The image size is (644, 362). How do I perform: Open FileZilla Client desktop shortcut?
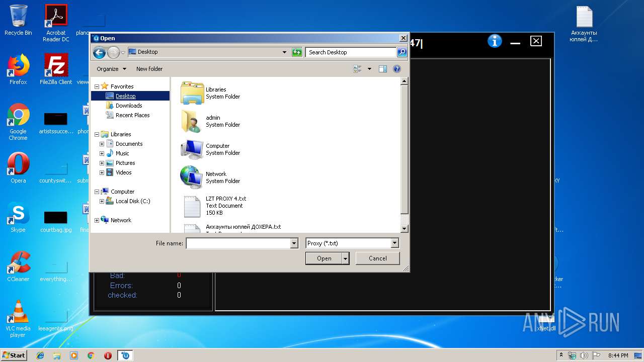(56, 69)
